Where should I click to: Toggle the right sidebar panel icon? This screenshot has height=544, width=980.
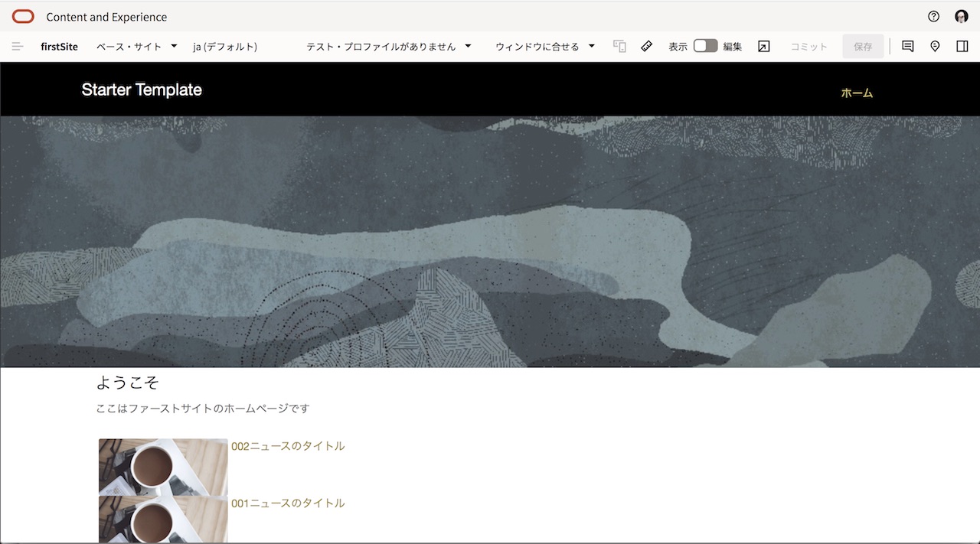pos(962,47)
